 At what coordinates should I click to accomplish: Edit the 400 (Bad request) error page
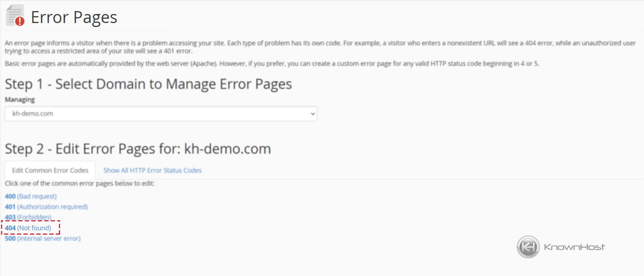click(x=31, y=196)
